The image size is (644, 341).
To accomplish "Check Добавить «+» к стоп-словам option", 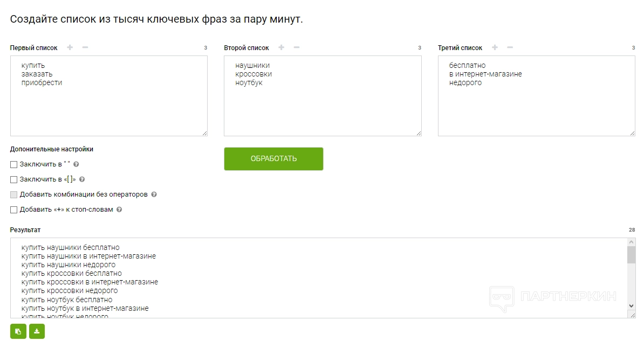I will pyautogui.click(x=14, y=210).
